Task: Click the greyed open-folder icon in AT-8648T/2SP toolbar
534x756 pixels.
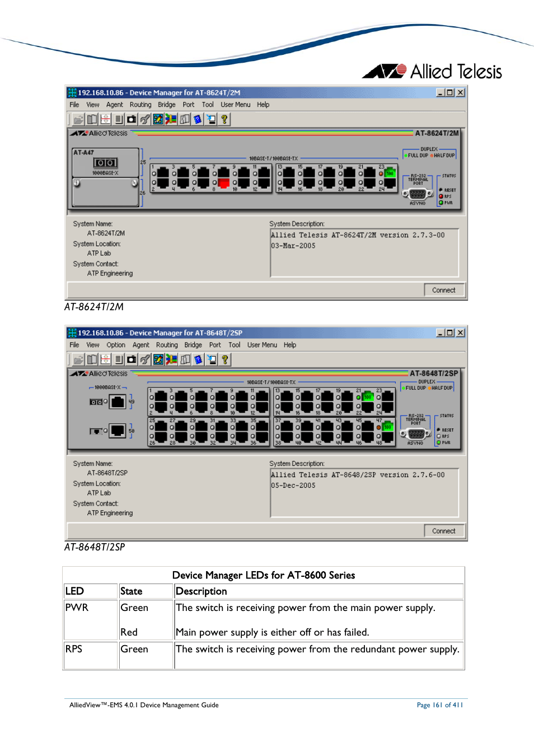Action: [78, 360]
